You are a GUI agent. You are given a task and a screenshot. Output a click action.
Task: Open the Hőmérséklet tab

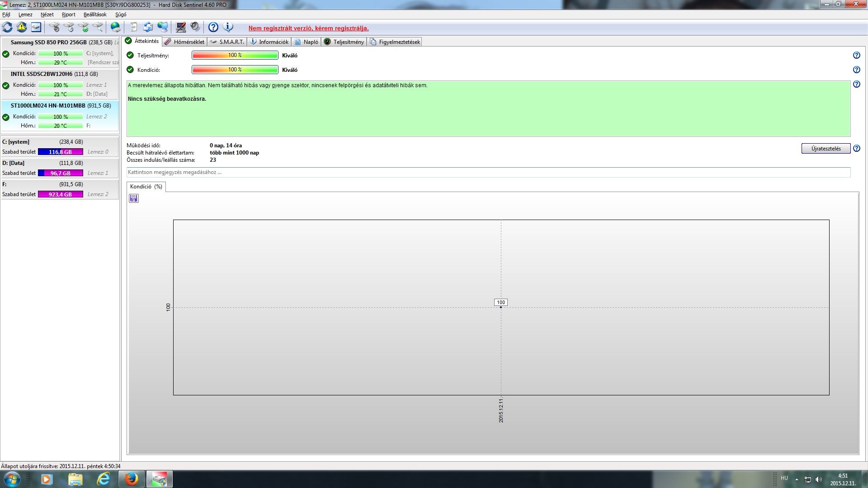(184, 42)
